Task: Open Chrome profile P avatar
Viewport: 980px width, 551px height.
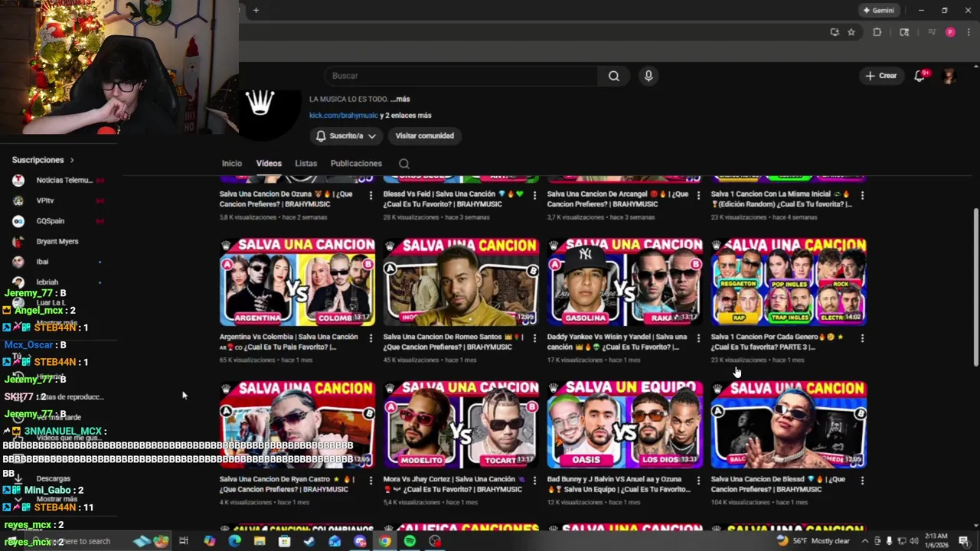Action: (x=950, y=32)
